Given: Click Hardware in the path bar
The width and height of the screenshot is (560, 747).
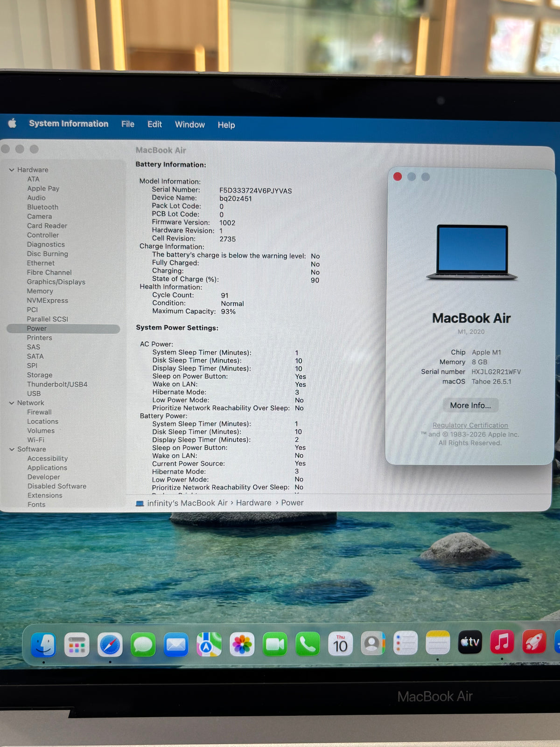Looking at the screenshot, I should [x=253, y=503].
